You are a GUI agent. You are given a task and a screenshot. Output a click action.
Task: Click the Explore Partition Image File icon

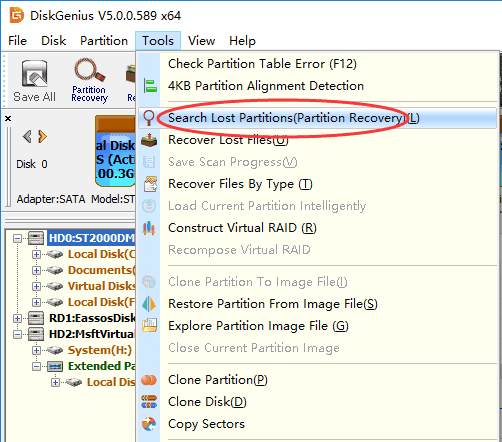pos(150,326)
